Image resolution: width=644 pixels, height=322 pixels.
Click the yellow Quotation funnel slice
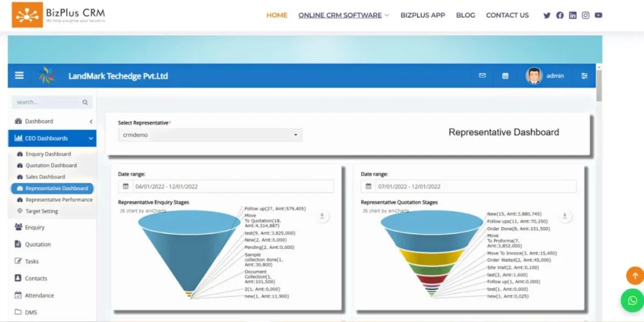point(431,257)
